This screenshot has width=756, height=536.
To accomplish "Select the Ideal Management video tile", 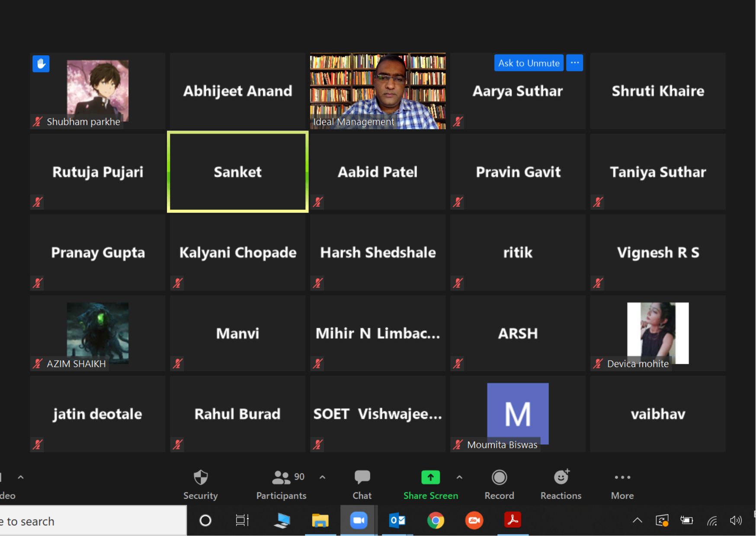I will pyautogui.click(x=378, y=91).
